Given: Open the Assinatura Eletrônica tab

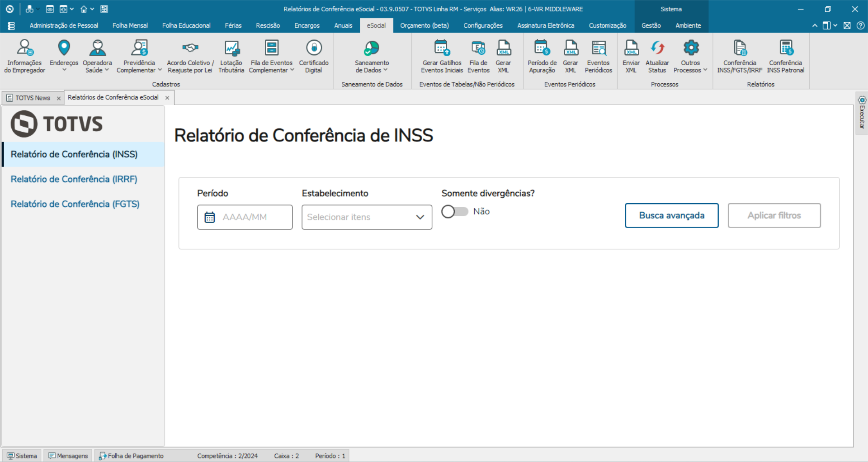Looking at the screenshot, I should 546,26.
